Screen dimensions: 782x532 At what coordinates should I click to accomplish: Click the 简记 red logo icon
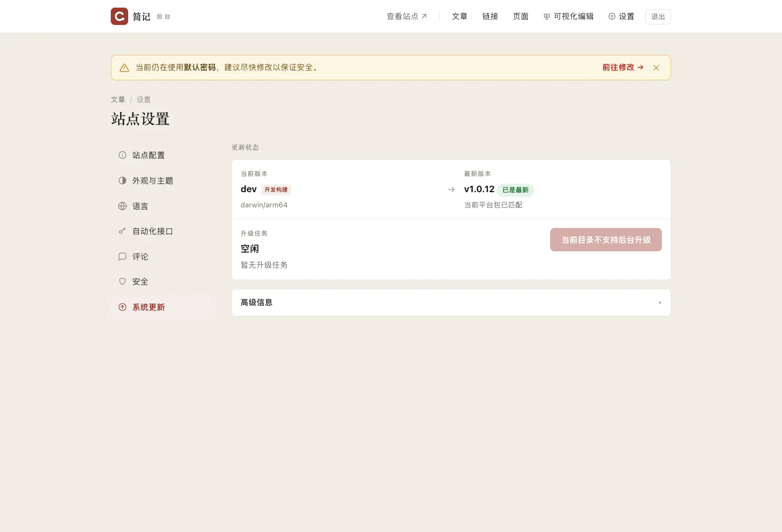pos(119,16)
